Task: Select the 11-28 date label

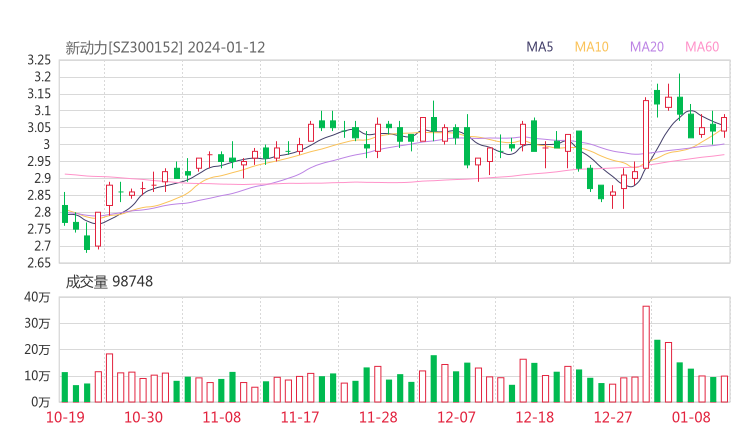Action: [x=378, y=417]
